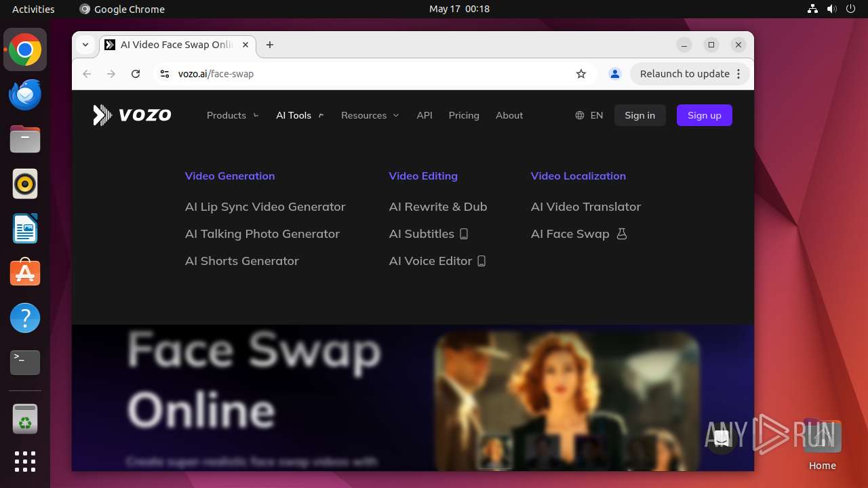868x488 pixels.
Task: Show Applications grid
Action: pos(25,462)
